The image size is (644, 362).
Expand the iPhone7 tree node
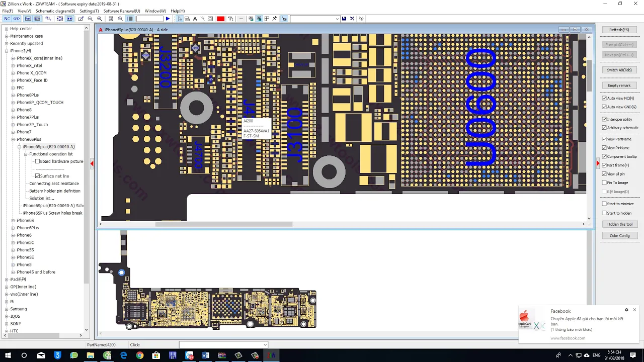tap(13, 132)
